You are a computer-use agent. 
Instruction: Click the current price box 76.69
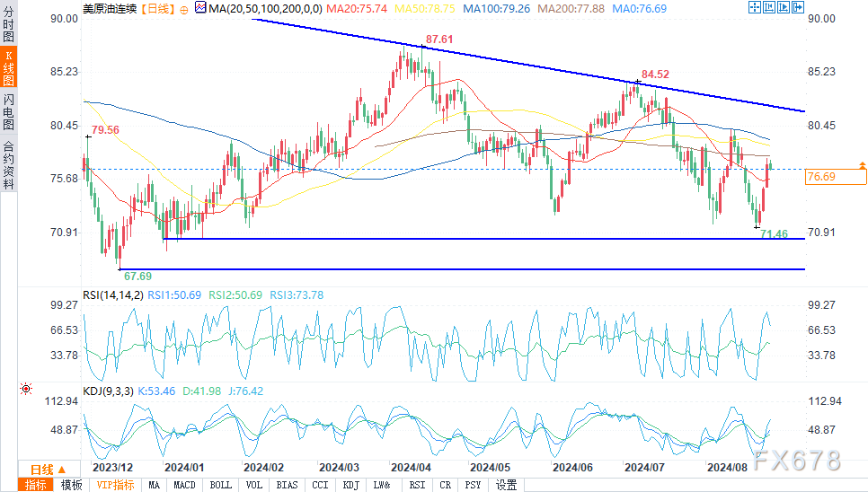click(836, 177)
